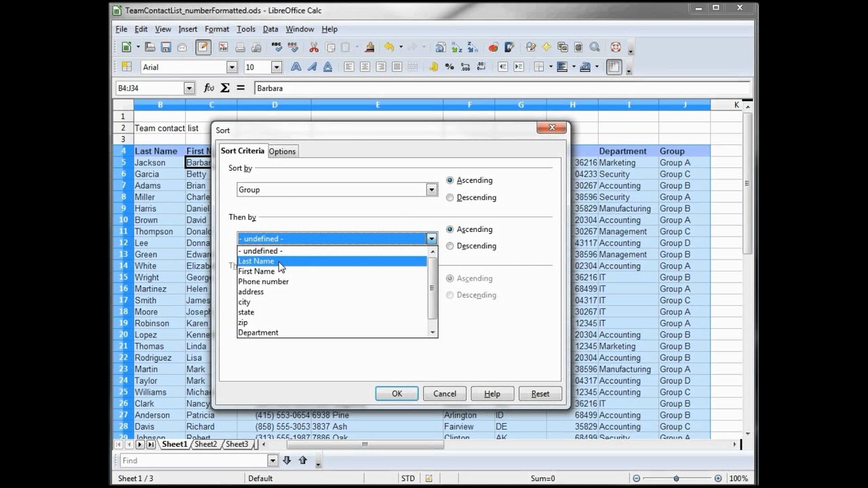Screen dimensions: 868x488
Task: Insert a chart with the Chart icon
Action: click(494, 47)
